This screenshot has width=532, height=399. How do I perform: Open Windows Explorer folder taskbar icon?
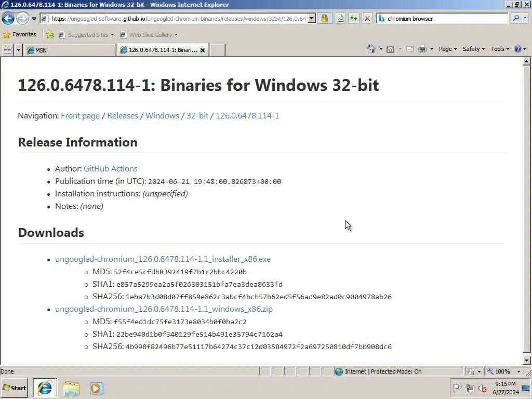point(71,389)
